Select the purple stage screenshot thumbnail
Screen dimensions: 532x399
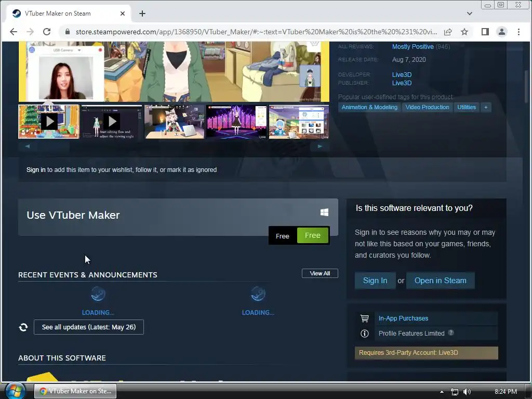pos(236,122)
